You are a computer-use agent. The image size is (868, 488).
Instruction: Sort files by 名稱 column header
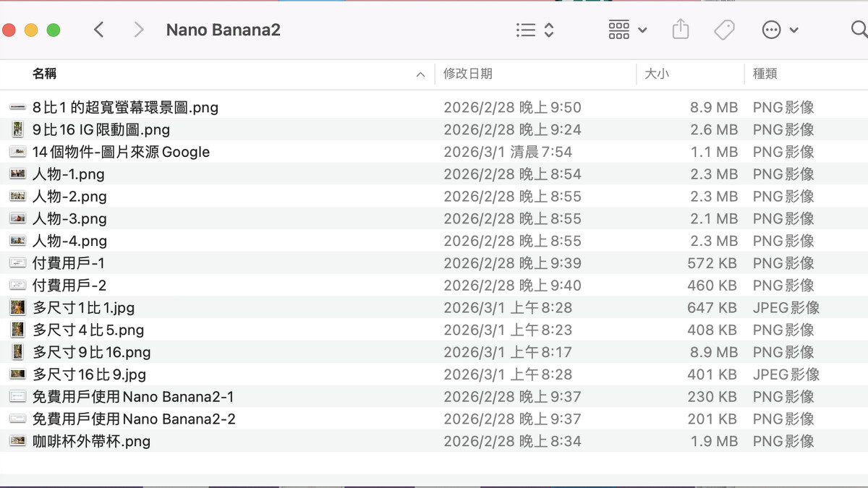[x=45, y=74]
